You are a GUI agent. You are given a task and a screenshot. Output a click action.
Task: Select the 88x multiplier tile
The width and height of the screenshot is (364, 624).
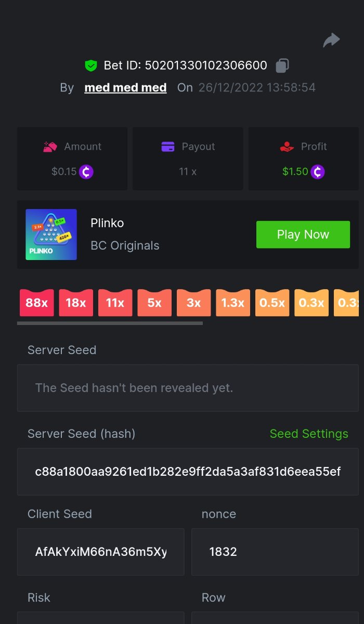[37, 303]
